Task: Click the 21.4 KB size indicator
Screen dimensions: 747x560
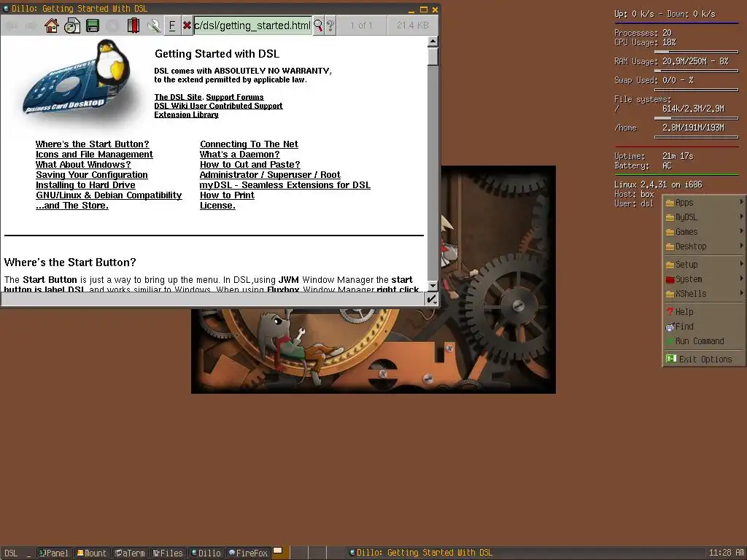Action: [413, 26]
